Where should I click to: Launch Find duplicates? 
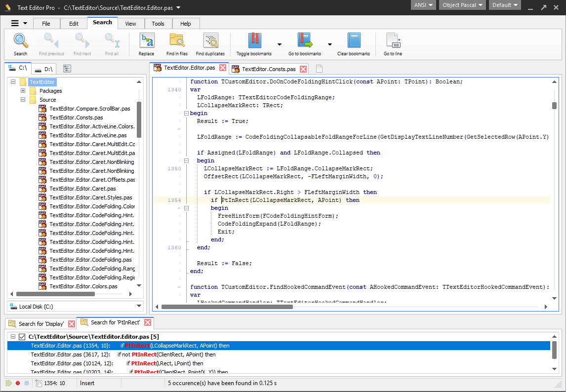pyautogui.click(x=210, y=44)
